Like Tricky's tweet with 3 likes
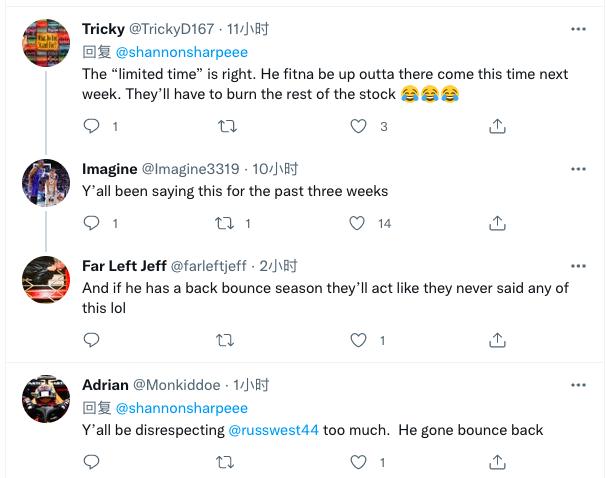 (x=359, y=126)
